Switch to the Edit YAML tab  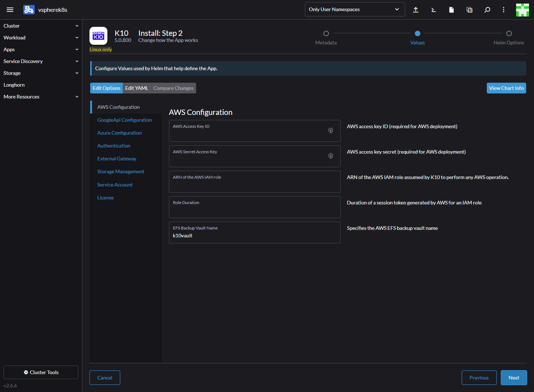pyautogui.click(x=137, y=88)
